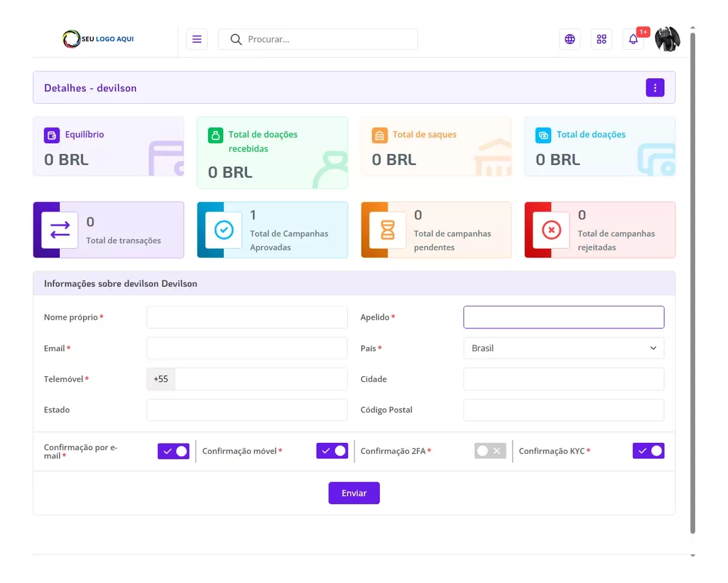Click the Nome próprio input field
Image resolution: width=728 pixels, height=583 pixels.
click(247, 317)
